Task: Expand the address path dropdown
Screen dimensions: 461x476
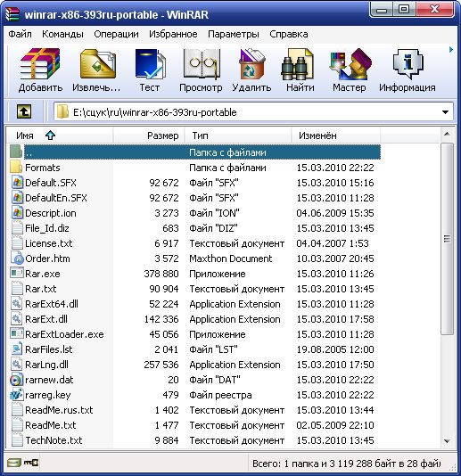Action: [x=445, y=112]
